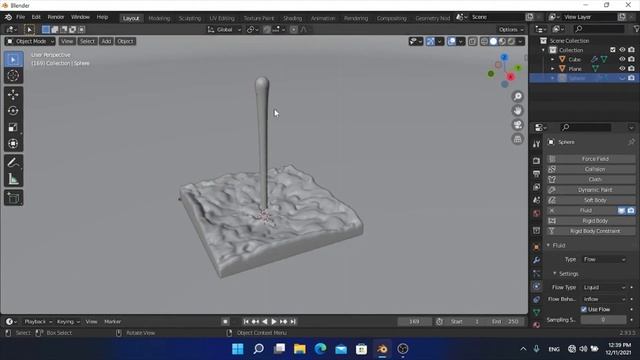Click the pan view hand icon
The width and height of the screenshot is (640, 360).
click(518, 111)
